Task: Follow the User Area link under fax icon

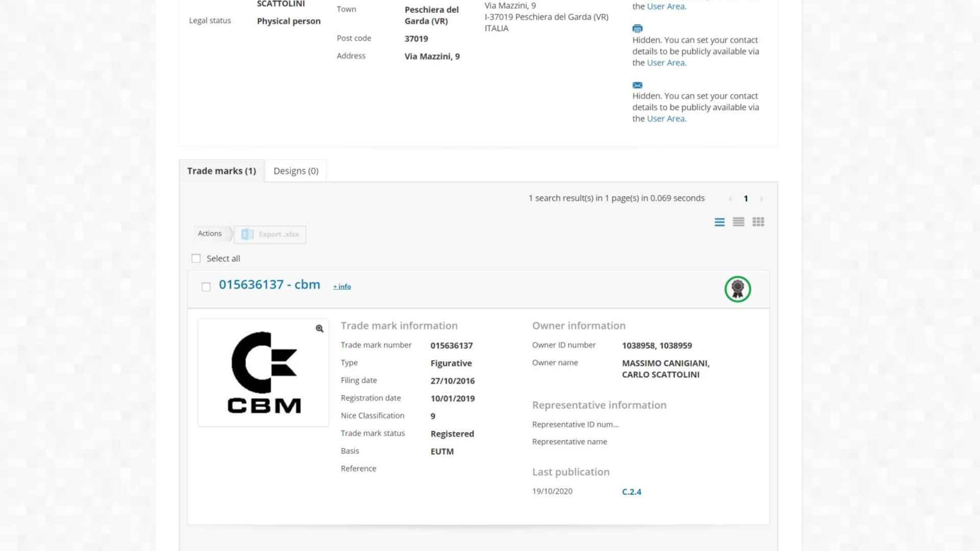Action: click(x=666, y=63)
